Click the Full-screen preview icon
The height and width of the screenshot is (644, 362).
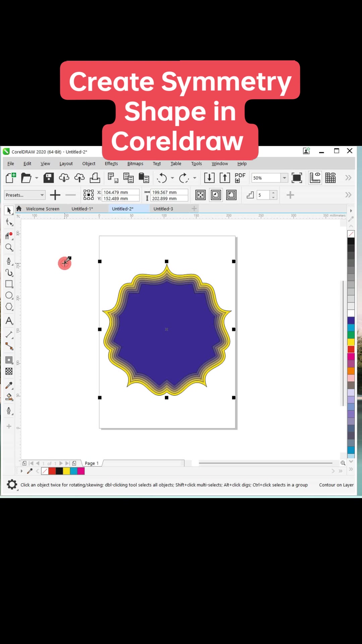[297, 178]
